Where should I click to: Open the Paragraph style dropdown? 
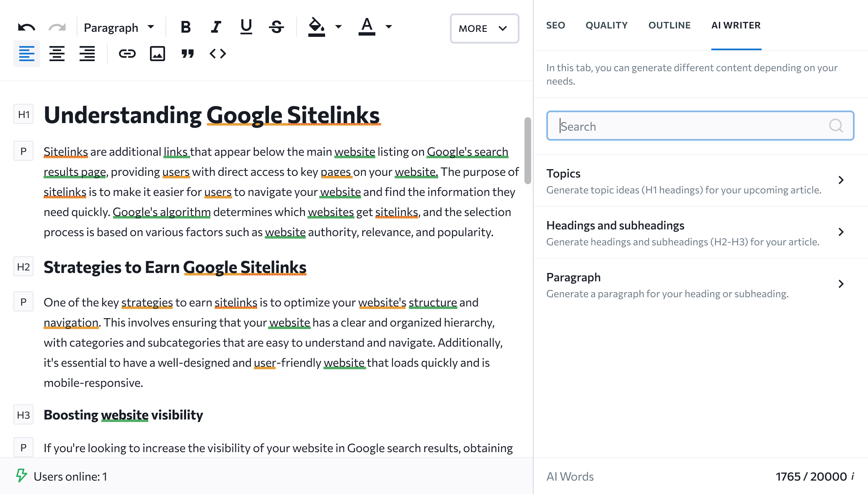coord(119,27)
